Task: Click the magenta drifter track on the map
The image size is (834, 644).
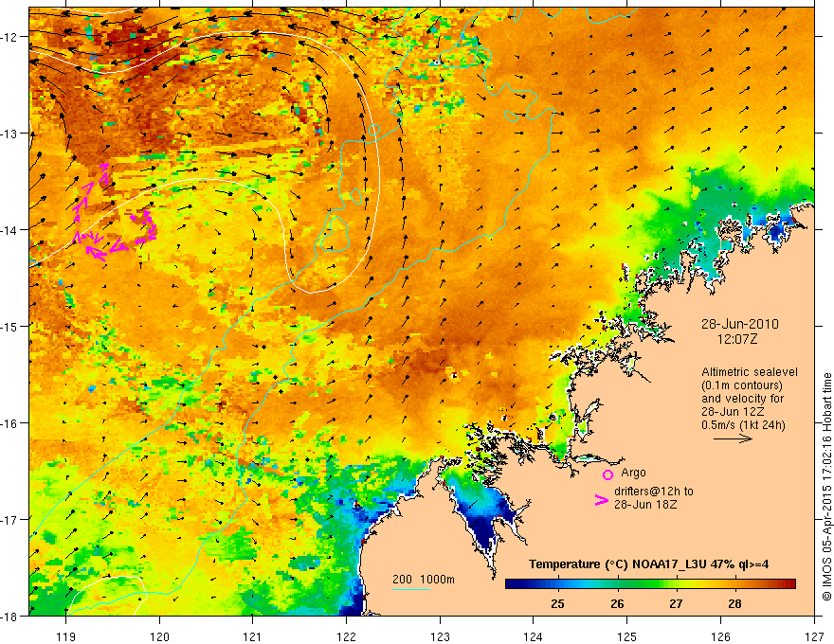Action: tap(114, 214)
